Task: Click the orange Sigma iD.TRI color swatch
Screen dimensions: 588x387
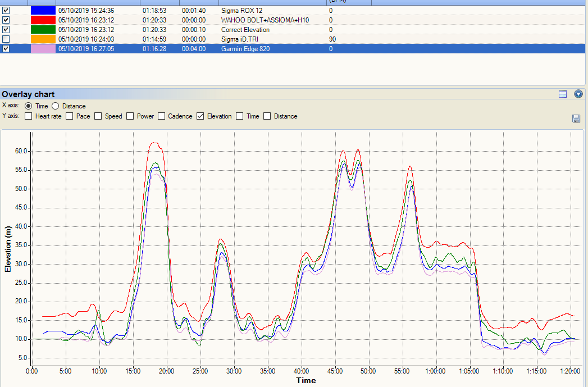Action: pyautogui.click(x=43, y=39)
